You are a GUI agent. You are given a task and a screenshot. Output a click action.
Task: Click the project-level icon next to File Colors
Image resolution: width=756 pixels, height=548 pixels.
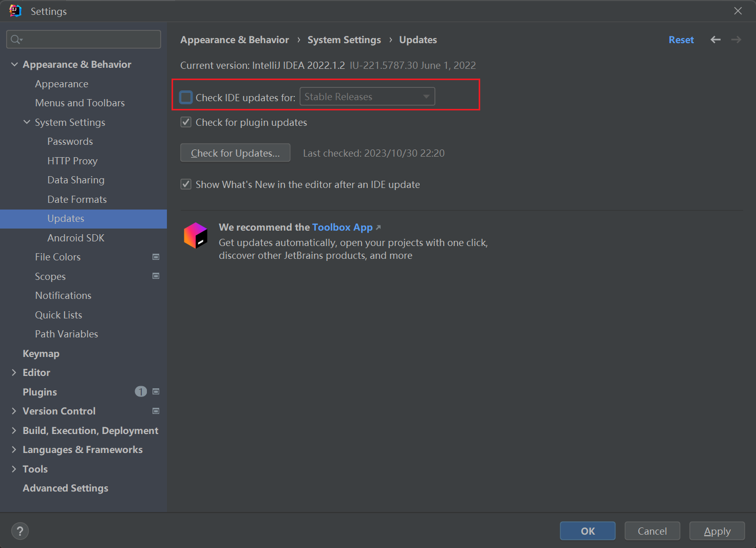(x=156, y=257)
